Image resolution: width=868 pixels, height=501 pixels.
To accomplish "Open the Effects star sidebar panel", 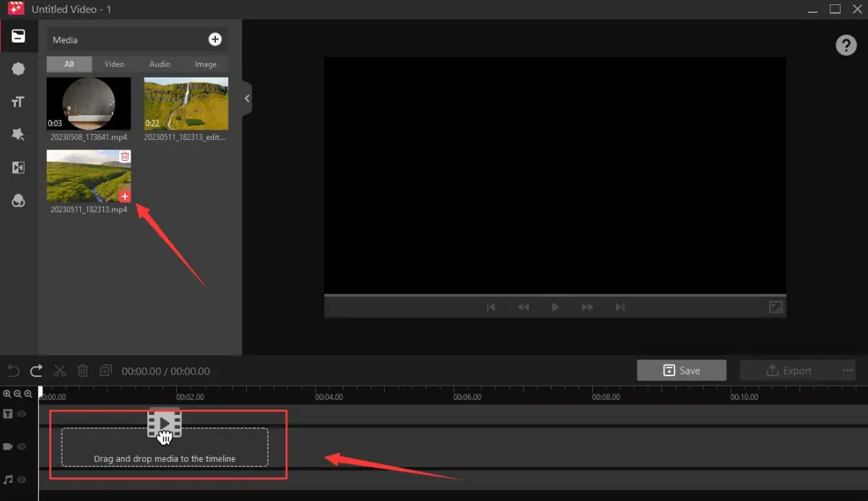I will [18, 134].
